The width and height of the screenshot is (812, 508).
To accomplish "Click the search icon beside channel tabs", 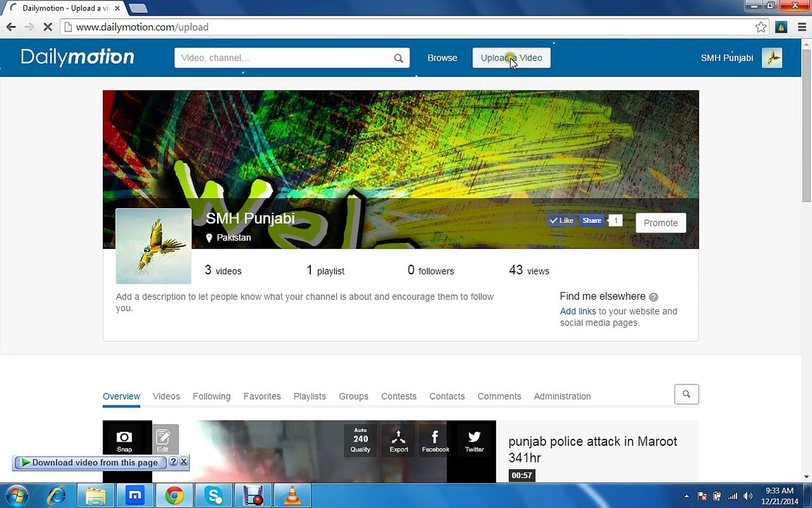I will 686,394.
